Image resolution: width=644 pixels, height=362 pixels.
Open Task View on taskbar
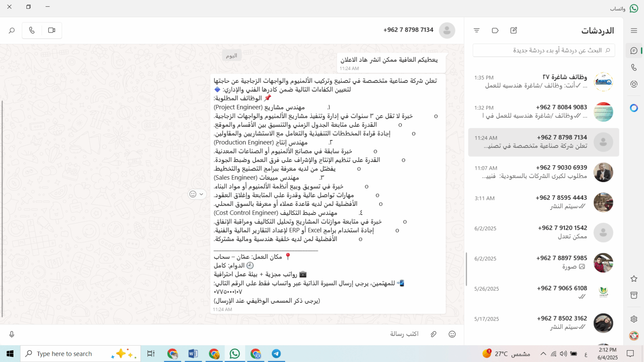(x=151, y=354)
